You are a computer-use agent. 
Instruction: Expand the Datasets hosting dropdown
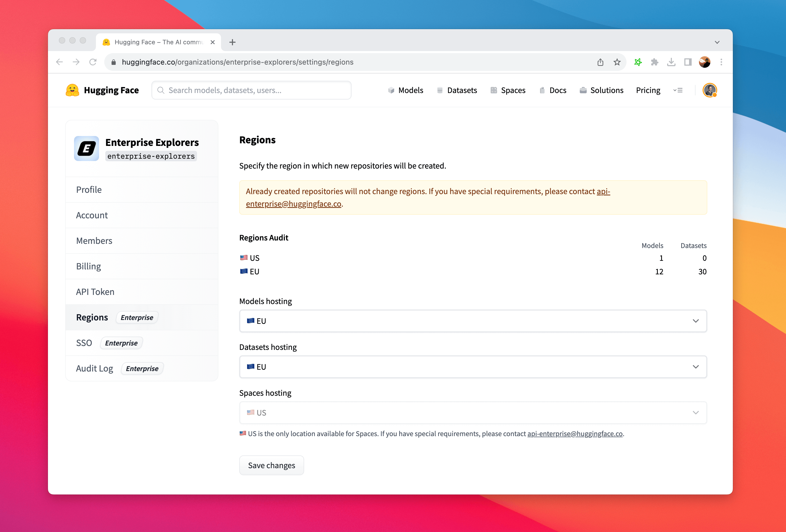pos(473,367)
